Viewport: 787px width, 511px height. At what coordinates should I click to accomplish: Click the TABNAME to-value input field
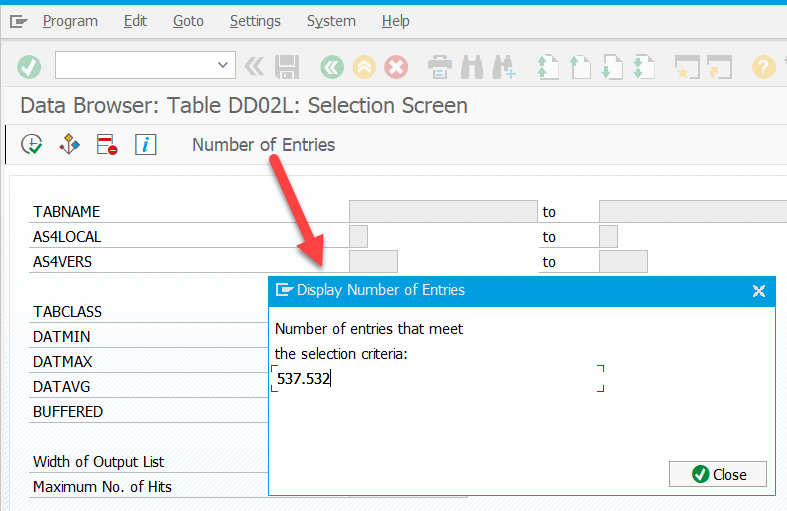(693, 211)
